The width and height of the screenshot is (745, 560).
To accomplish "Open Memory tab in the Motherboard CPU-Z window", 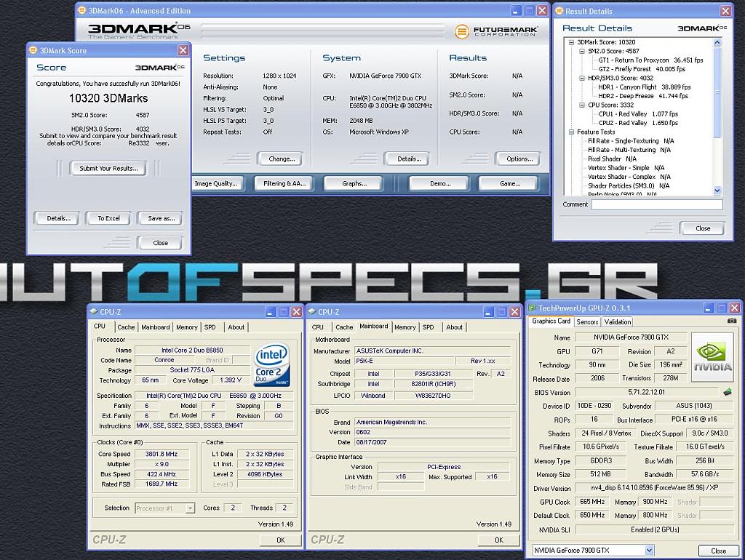I will (405, 327).
